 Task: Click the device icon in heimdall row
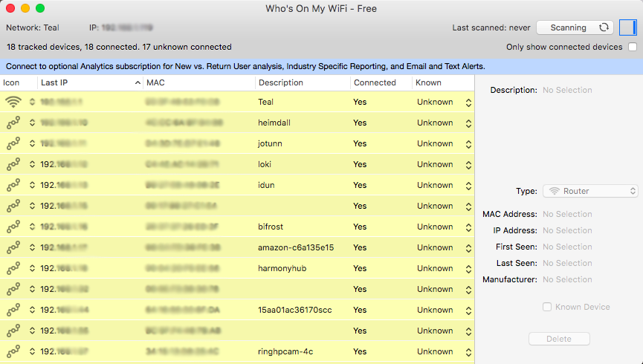click(x=13, y=123)
